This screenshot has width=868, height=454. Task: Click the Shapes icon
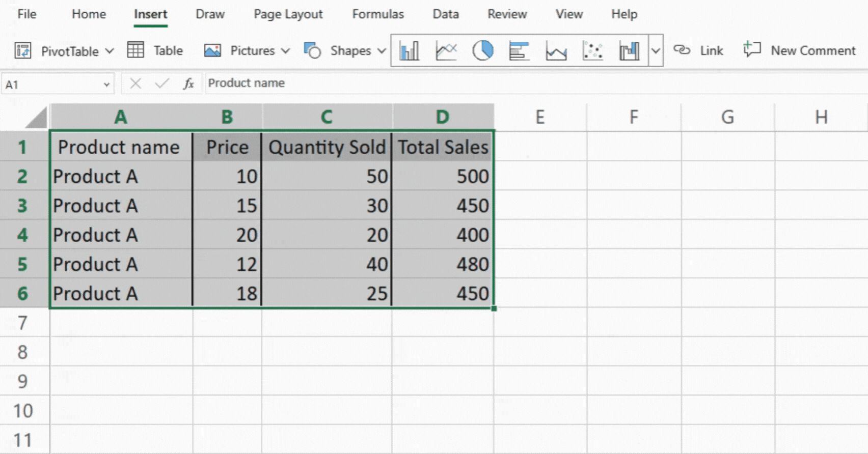[312, 50]
